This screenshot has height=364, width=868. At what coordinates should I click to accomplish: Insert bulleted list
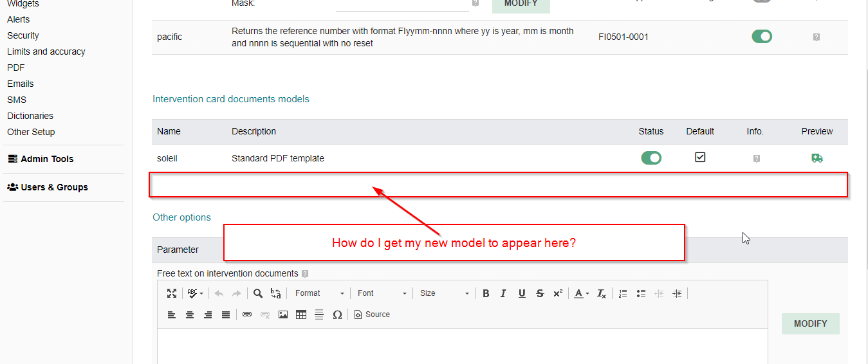[641, 293]
